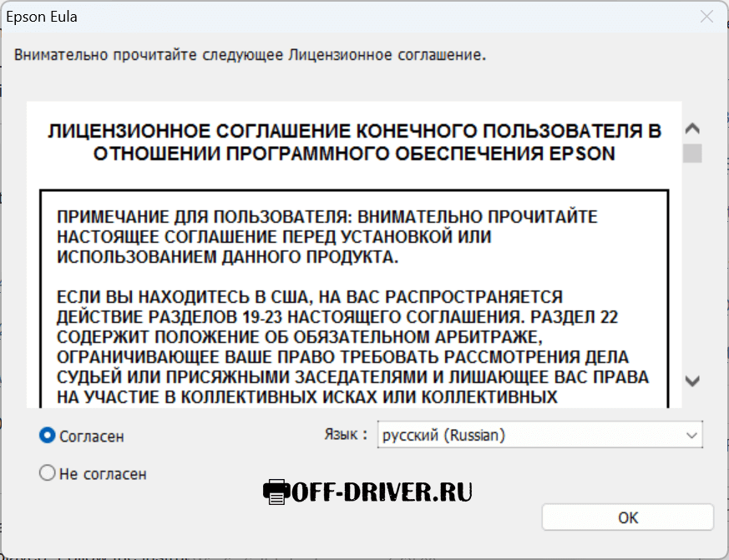
Task: Click the scroll down arrow of license text
Action: point(692,381)
